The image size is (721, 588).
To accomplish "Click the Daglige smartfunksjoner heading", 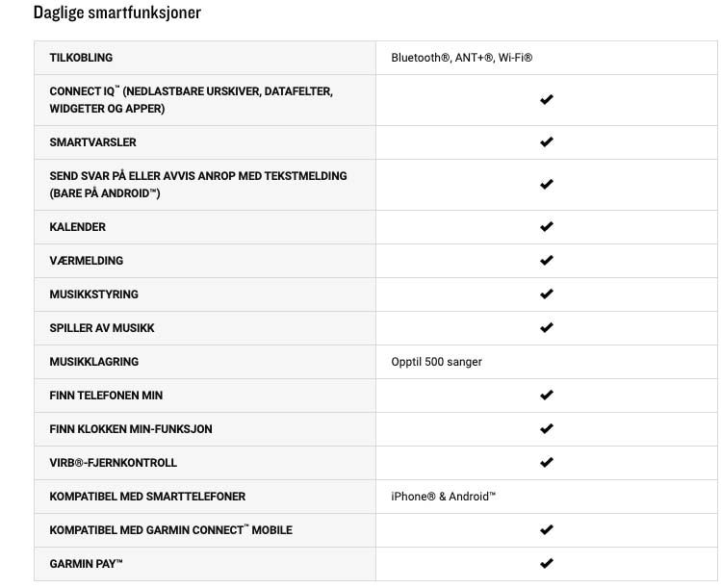I will tap(117, 13).
